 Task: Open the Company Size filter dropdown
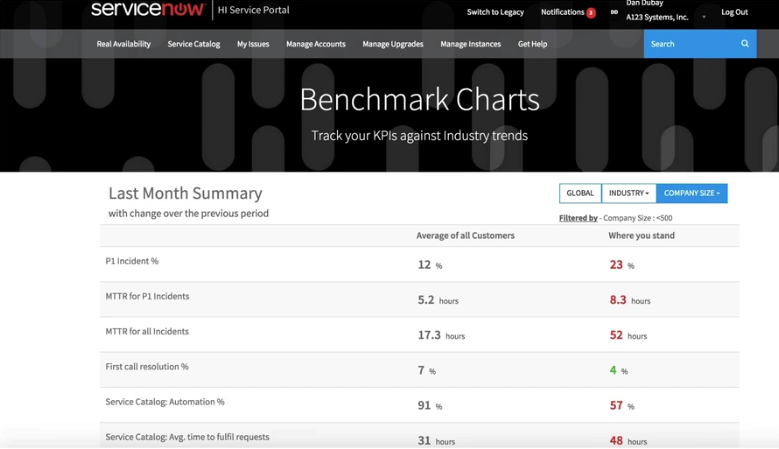692,193
